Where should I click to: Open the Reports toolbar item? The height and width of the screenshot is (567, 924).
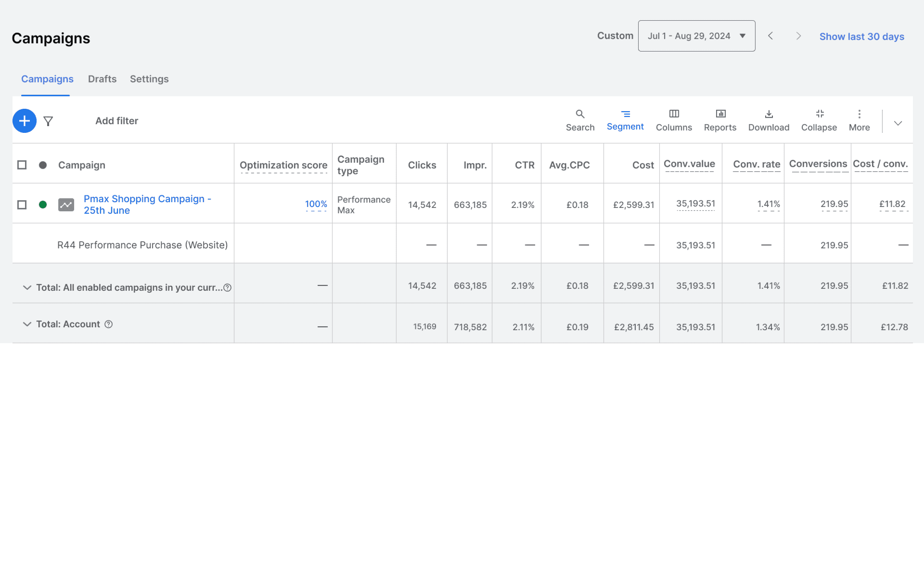click(x=720, y=120)
